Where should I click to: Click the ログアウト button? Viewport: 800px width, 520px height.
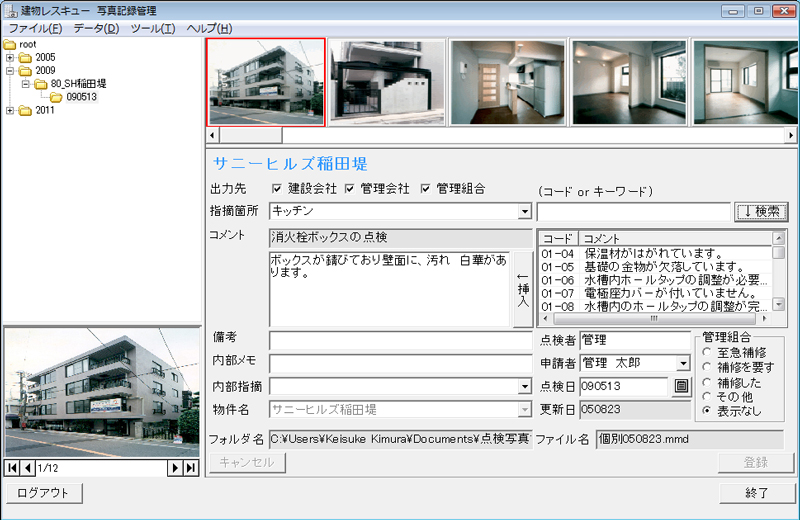pos(44,493)
